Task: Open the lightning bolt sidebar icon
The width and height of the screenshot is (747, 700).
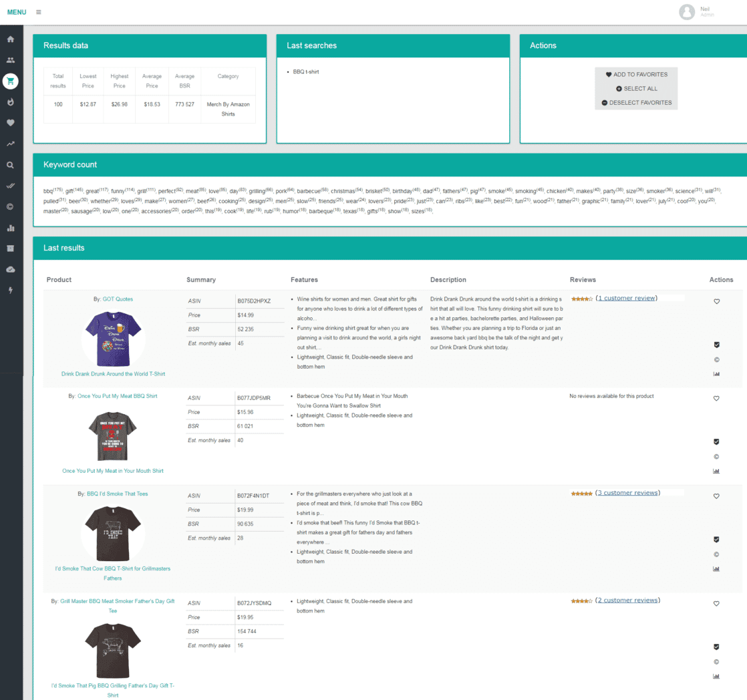Action: click(11, 291)
